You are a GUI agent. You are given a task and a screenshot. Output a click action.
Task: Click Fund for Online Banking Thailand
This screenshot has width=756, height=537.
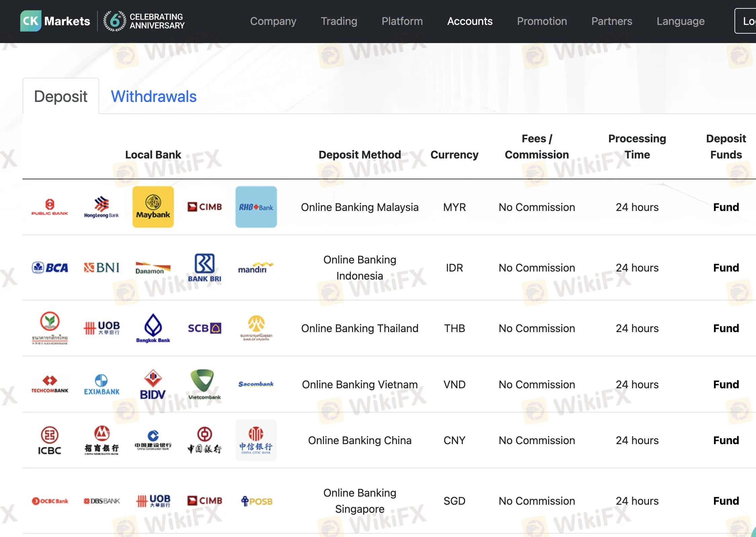(x=726, y=328)
